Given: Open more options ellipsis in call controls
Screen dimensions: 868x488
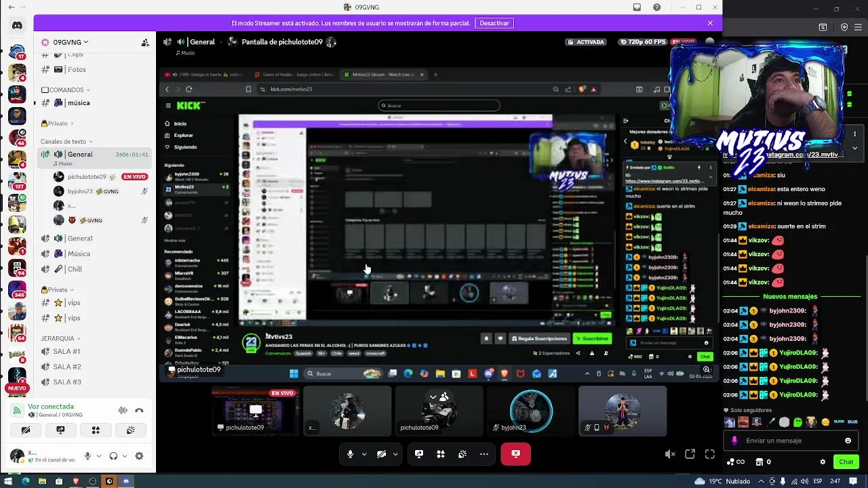Looking at the screenshot, I should click(x=484, y=454).
